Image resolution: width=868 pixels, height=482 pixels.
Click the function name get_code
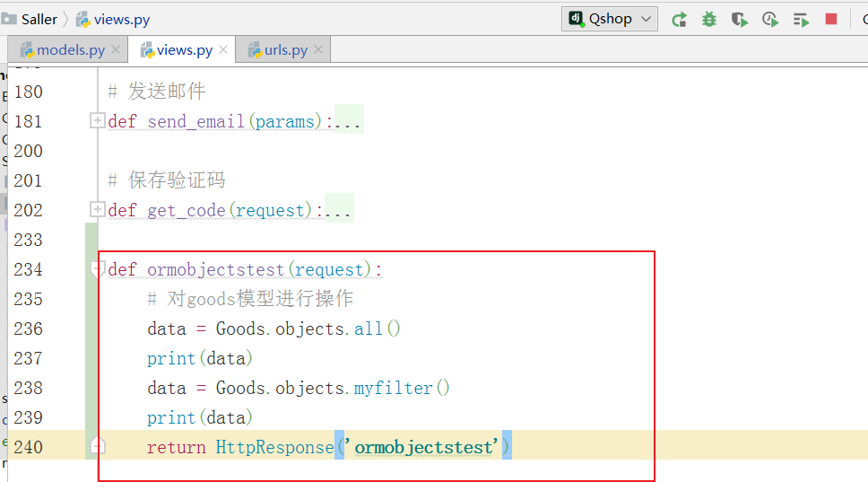(187, 211)
